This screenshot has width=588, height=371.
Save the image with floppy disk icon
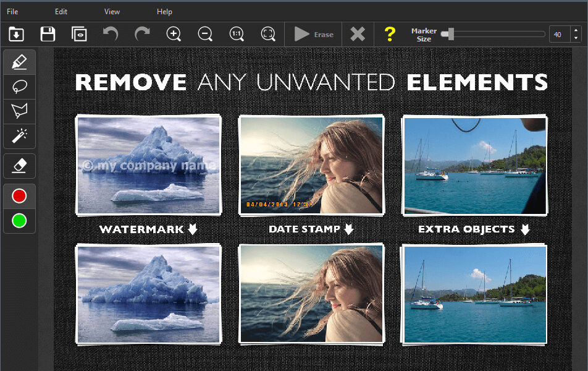(x=48, y=35)
